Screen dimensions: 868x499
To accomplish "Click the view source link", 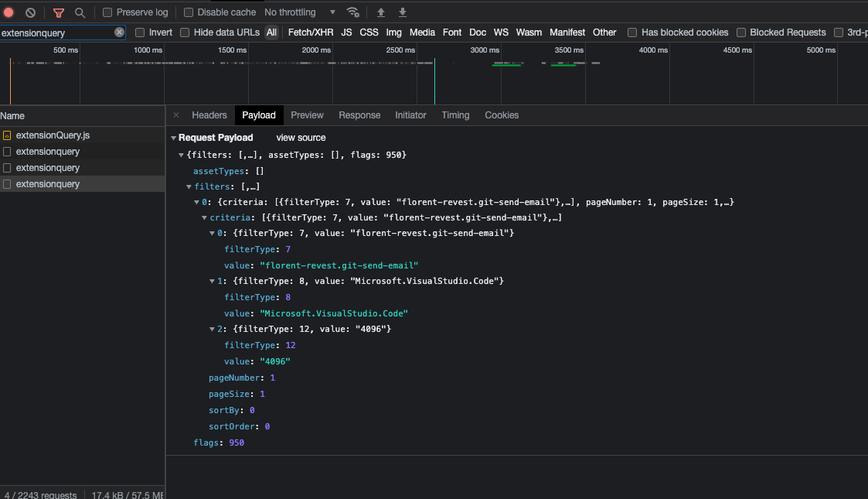I will (301, 138).
